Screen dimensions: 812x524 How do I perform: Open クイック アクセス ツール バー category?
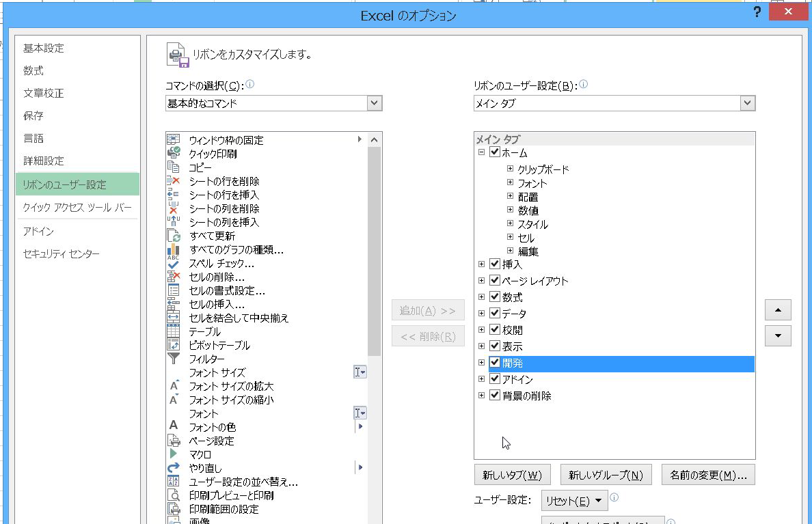pos(77,208)
